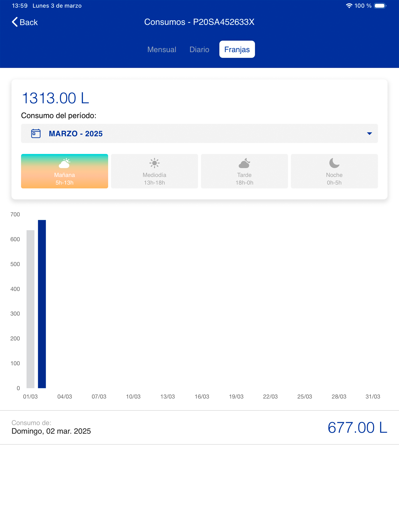
Task: Expand the period selector arrow
Action: tap(369, 133)
